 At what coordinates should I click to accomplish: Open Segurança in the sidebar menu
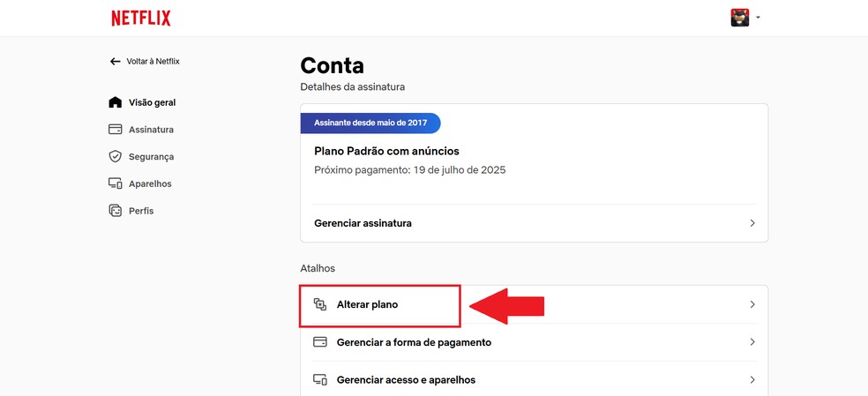[151, 157]
